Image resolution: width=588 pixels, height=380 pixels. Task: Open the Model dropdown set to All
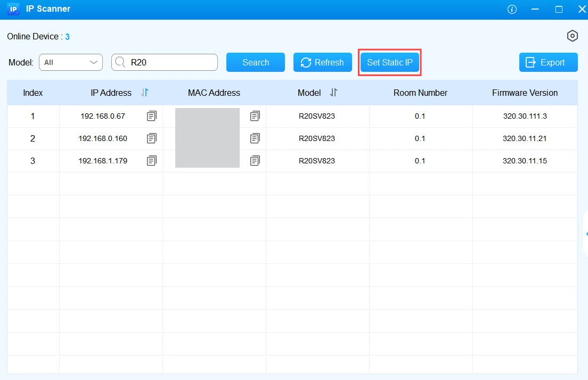pos(71,62)
